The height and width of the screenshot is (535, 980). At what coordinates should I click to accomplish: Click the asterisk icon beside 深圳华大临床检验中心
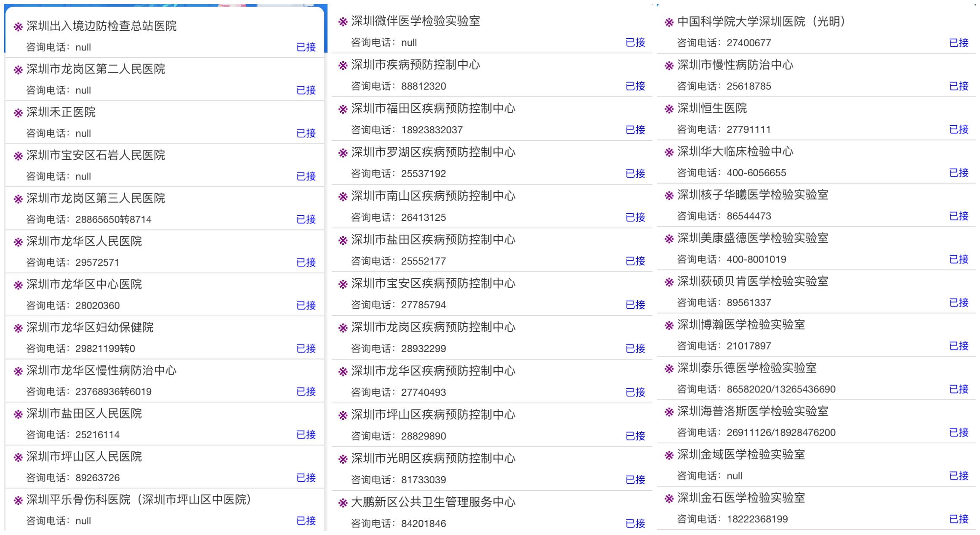pos(669,152)
